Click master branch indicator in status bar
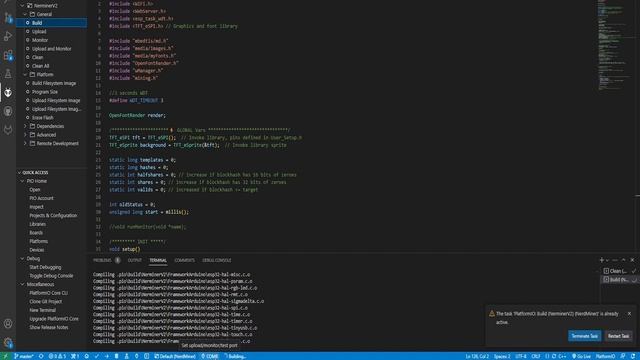This screenshot has width=640, height=360. coord(23,356)
